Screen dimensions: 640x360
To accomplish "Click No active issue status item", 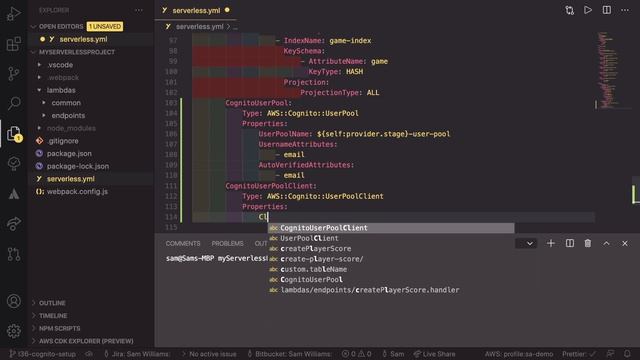I will click(209, 354).
